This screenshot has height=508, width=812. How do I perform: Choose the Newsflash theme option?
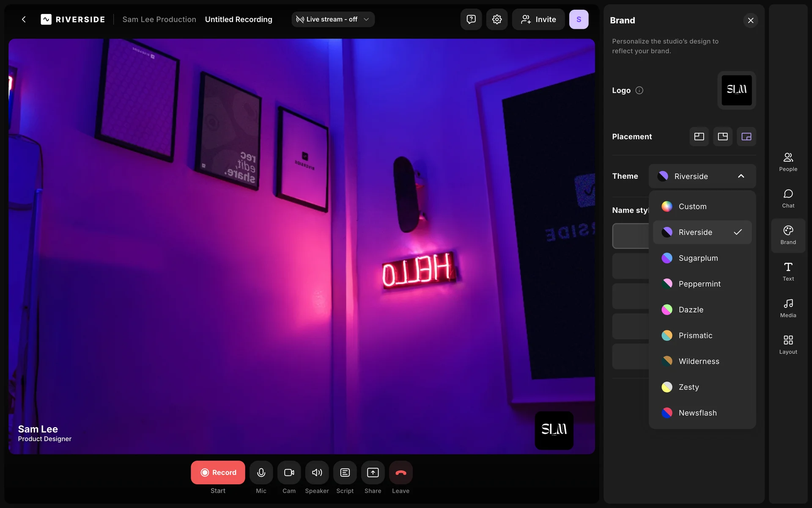[x=697, y=413]
